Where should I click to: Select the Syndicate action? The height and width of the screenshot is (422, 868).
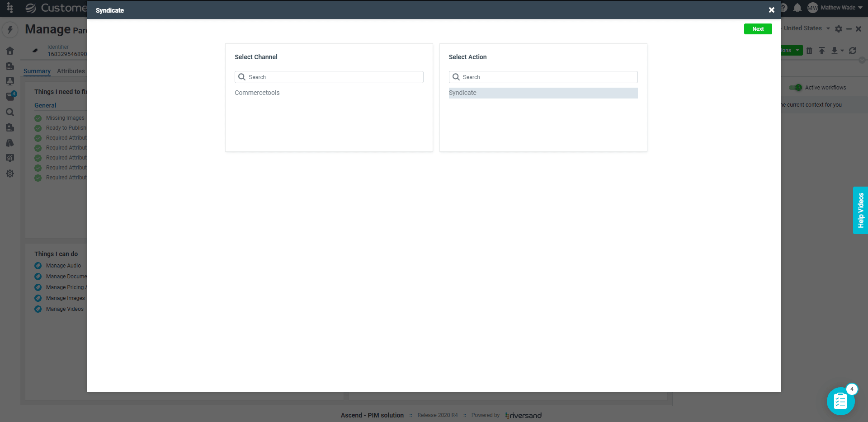543,93
